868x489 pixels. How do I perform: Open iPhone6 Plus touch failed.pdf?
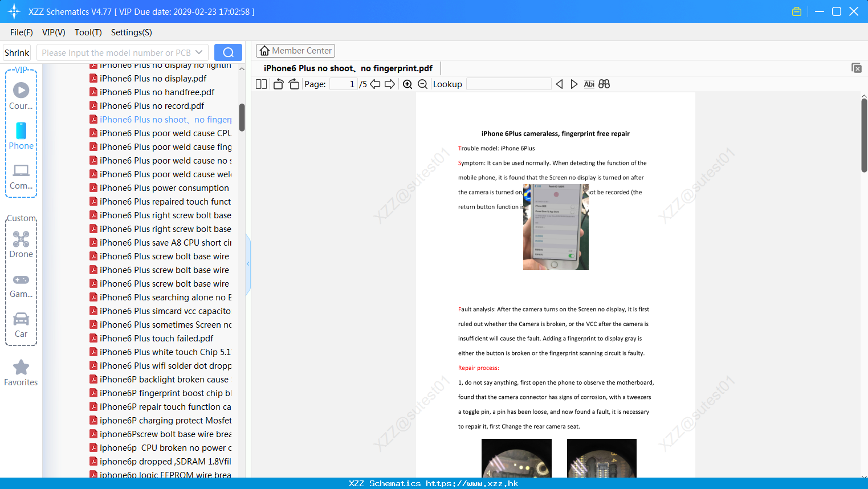point(156,339)
